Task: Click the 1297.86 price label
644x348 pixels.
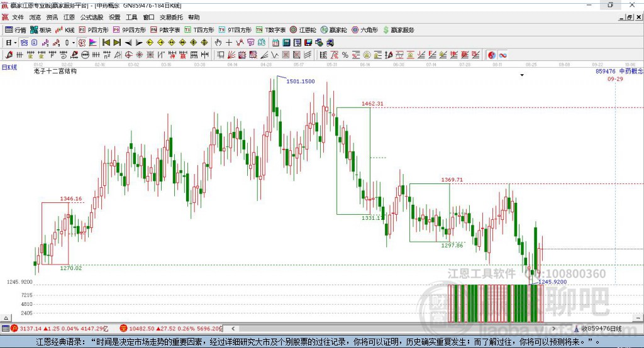Action: [452, 246]
